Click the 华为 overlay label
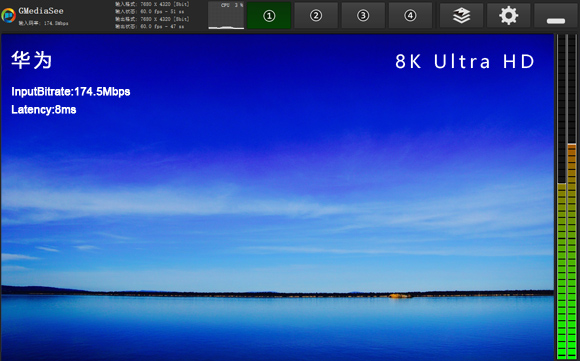This screenshot has height=361, width=580. tap(31, 60)
